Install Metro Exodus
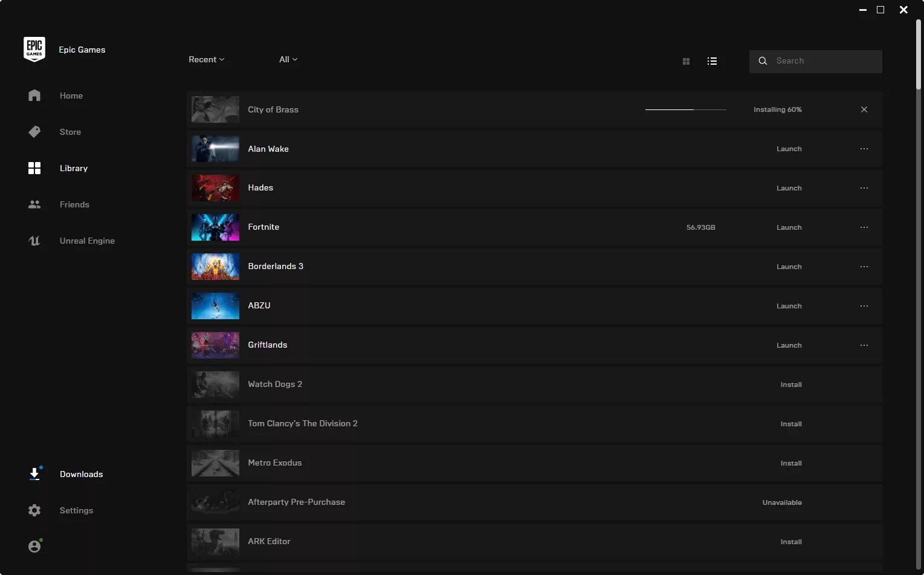Viewport: 924px width, 575px height. [791, 463]
